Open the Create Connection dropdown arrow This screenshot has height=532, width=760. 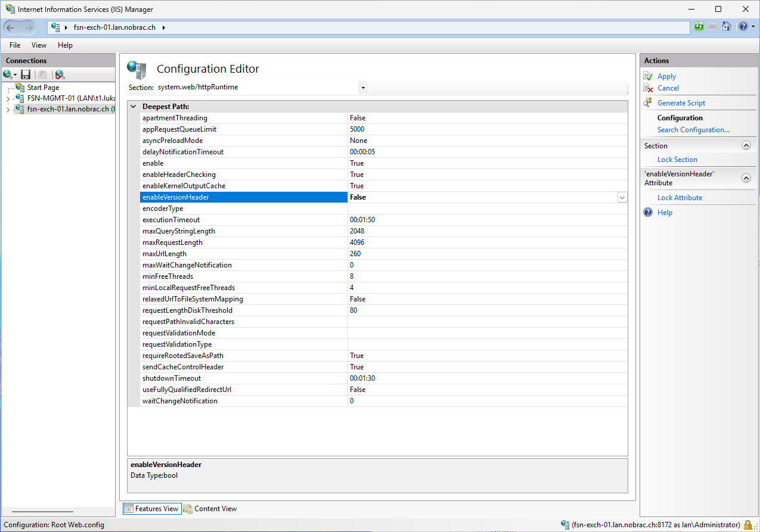(x=15, y=75)
